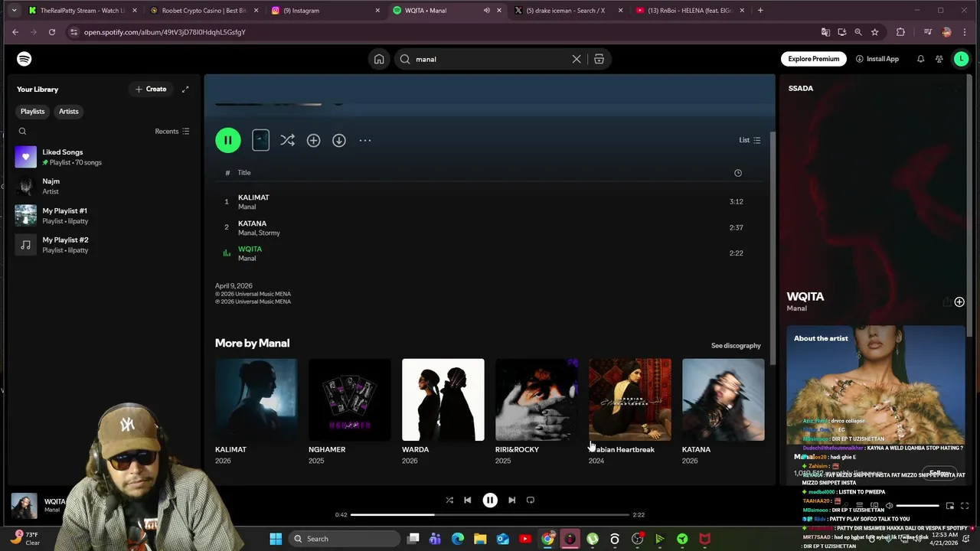Viewport: 980px width, 551px height.
Task: Open the Spotify home logo
Action: tap(24, 59)
